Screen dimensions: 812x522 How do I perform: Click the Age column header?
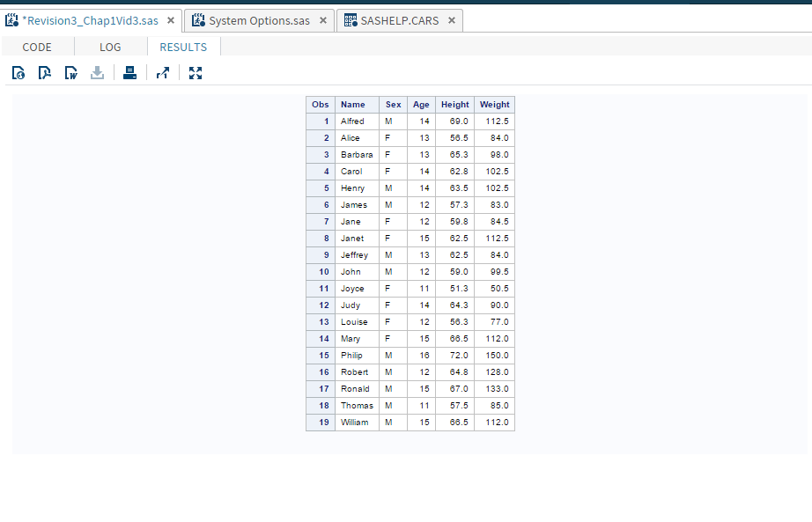point(422,105)
